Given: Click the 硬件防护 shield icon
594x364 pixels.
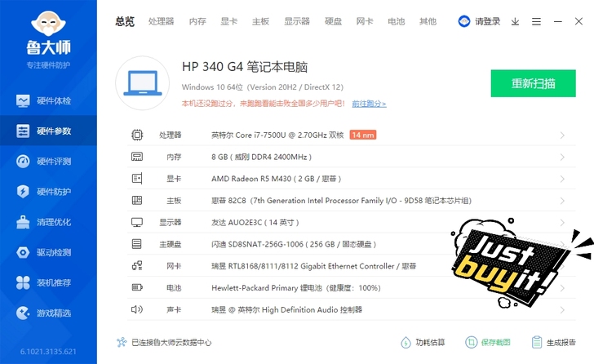Looking at the screenshot, I should pyautogui.click(x=23, y=192).
